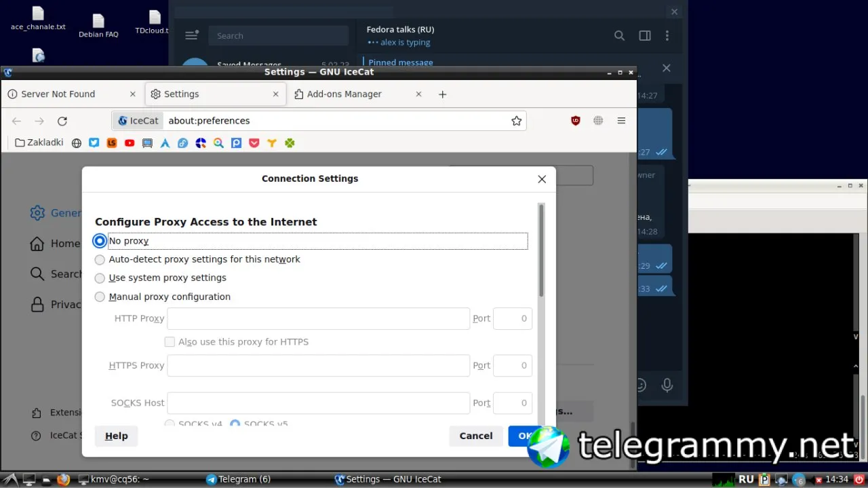Click the Telegram Search field

point(279,36)
